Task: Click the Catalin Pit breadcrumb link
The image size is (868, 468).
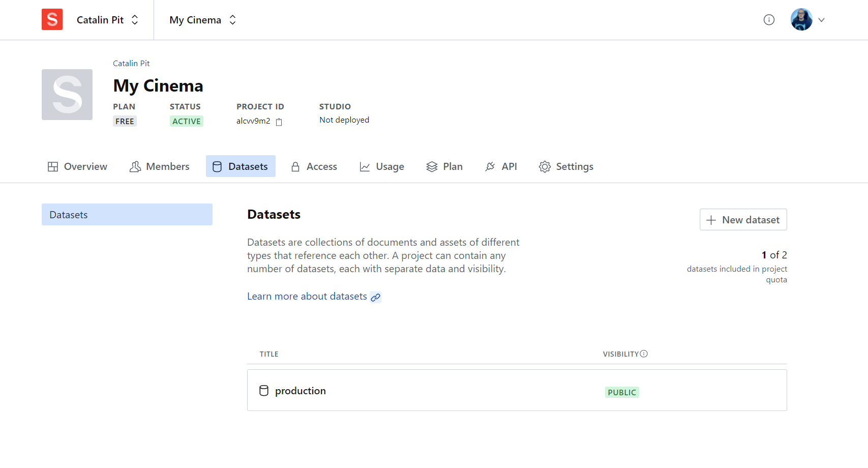Action: [x=131, y=63]
